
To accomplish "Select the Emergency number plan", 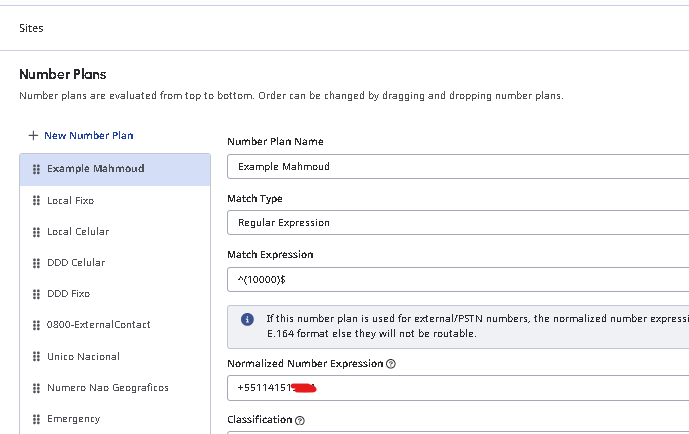I will coord(73,419).
